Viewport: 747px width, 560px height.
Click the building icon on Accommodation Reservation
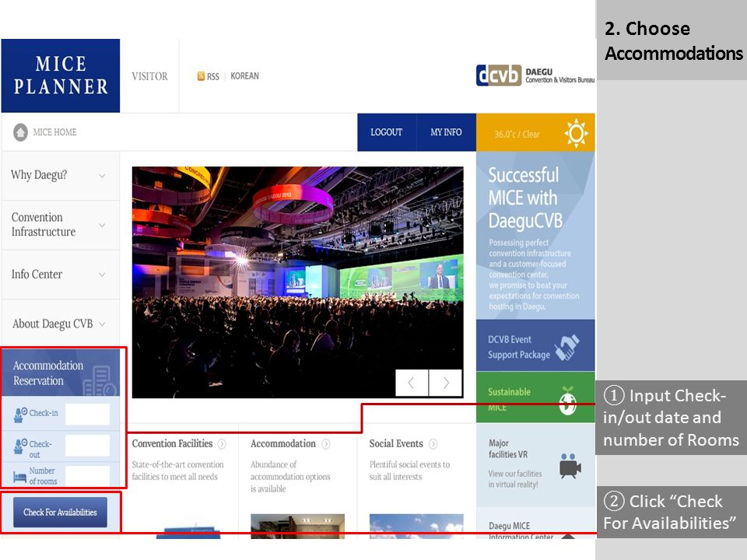coord(99,381)
